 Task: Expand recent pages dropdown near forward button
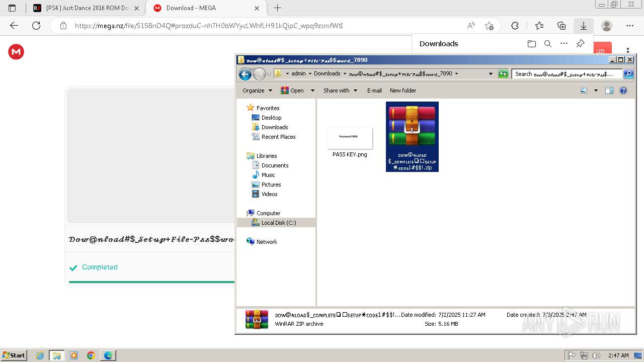click(269, 74)
